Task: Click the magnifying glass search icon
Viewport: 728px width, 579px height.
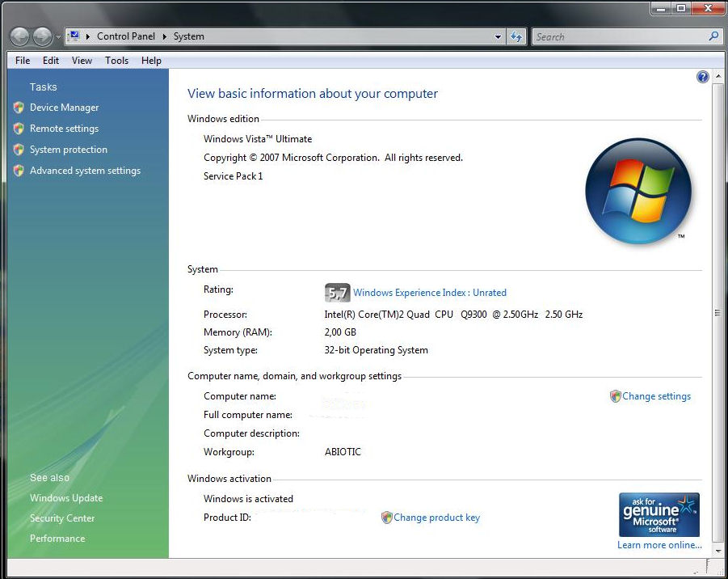Action: (x=714, y=36)
